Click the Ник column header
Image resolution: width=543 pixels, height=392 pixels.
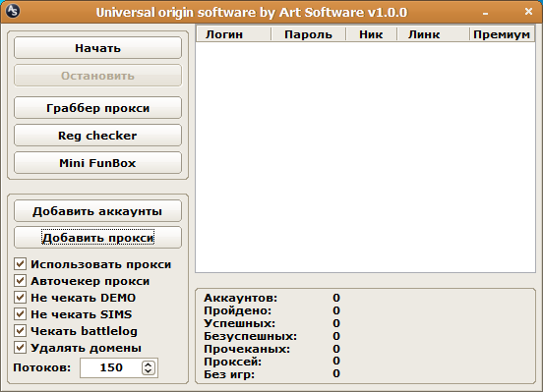click(371, 34)
